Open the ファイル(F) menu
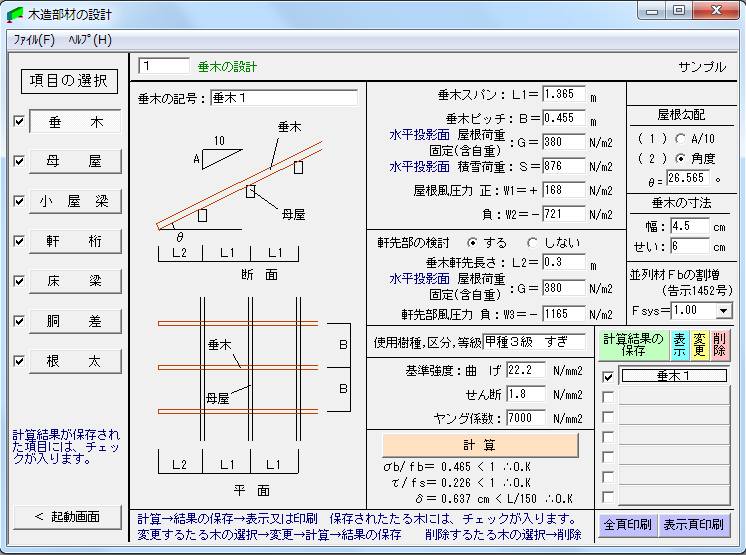This screenshot has width=746, height=555. 33,40
